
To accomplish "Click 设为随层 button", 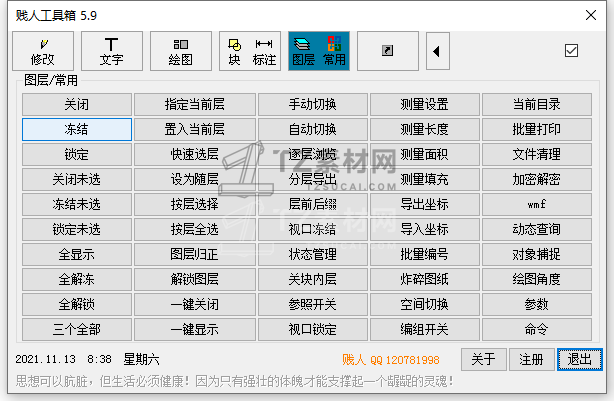I will click(195, 180).
